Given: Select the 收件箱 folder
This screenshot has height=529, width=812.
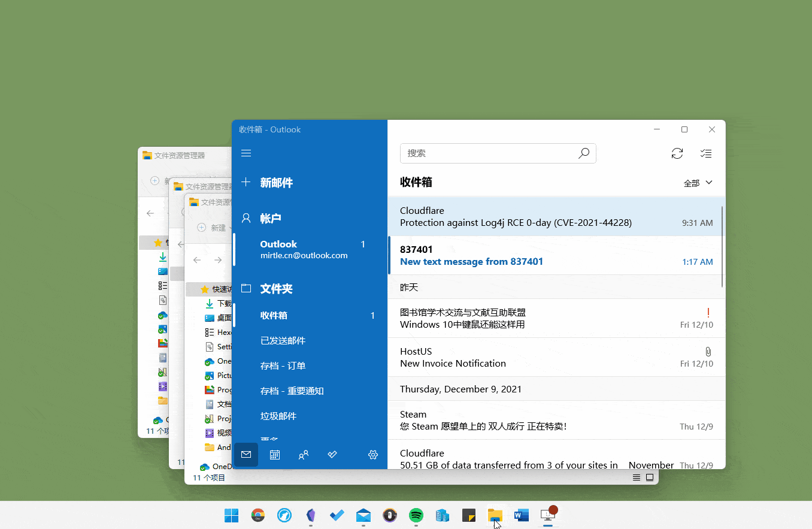Looking at the screenshot, I should (x=310, y=315).
